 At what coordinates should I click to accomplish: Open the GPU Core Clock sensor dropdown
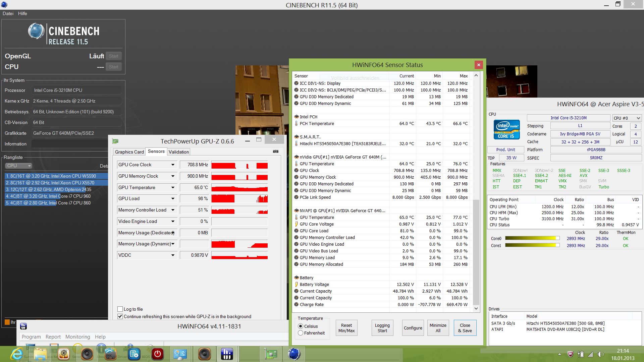tap(173, 165)
